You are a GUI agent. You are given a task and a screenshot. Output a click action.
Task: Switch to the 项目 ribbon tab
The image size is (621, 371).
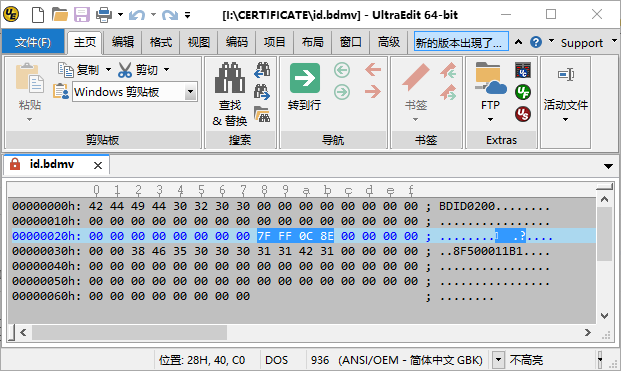[275, 42]
